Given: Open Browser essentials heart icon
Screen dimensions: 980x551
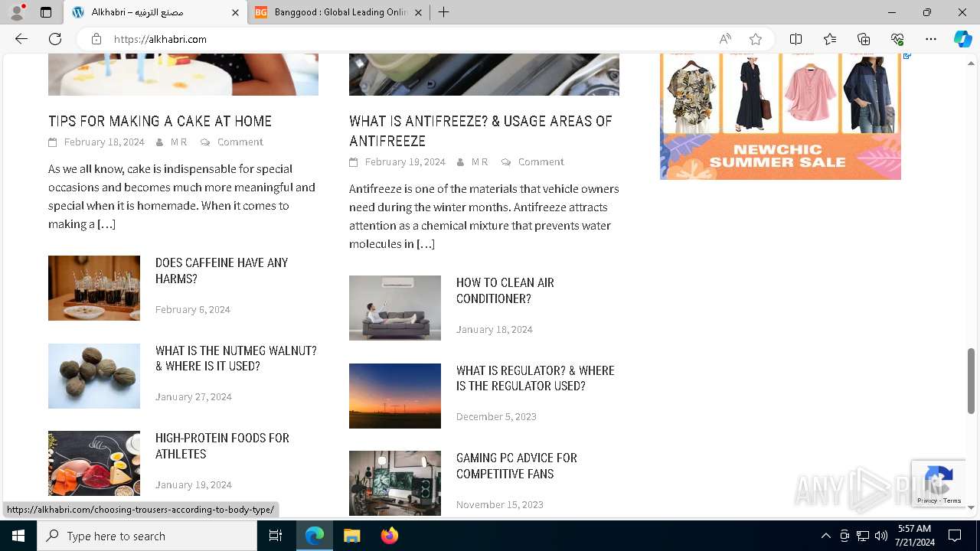Looking at the screenshot, I should click(x=897, y=39).
